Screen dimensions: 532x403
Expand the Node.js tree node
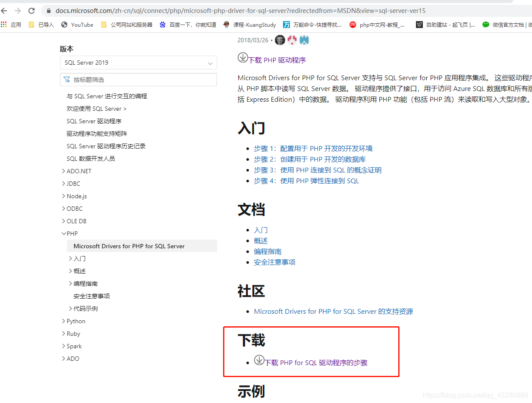coord(64,196)
